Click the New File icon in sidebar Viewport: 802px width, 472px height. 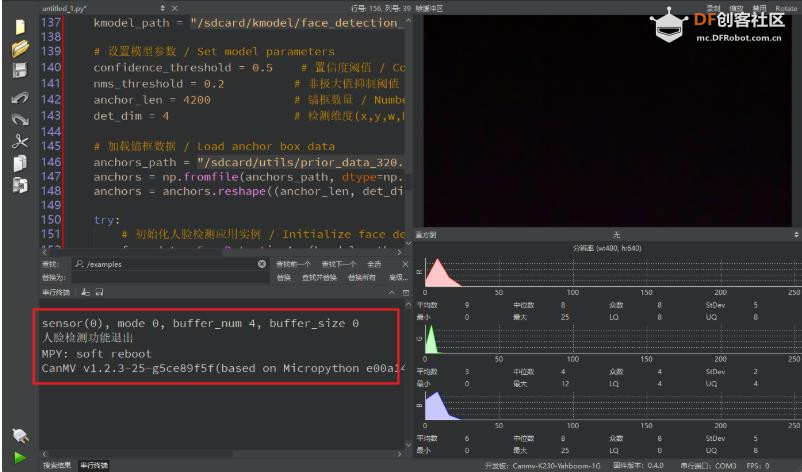19,27
